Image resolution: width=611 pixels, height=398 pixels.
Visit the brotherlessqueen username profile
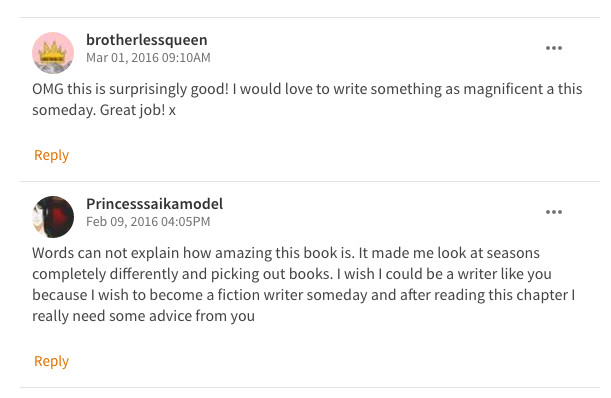147,40
